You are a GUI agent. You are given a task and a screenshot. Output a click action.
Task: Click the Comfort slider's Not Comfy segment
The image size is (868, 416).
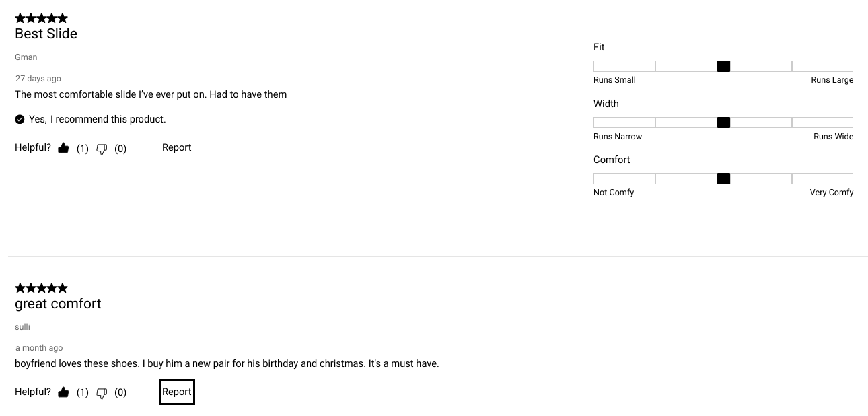point(624,178)
